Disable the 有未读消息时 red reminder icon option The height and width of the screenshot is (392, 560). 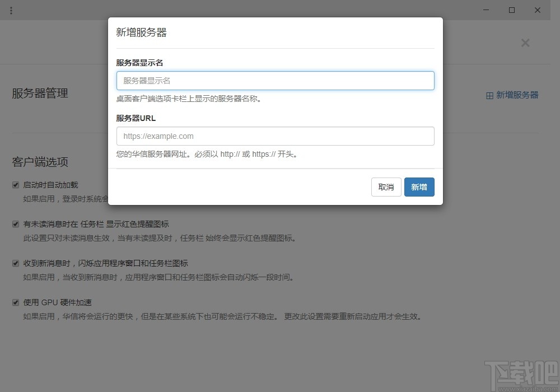click(x=15, y=223)
